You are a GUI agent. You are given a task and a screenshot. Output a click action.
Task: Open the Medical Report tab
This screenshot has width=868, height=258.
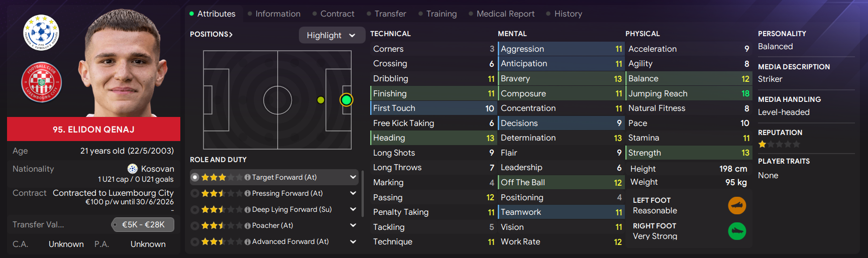pyautogui.click(x=501, y=14)
